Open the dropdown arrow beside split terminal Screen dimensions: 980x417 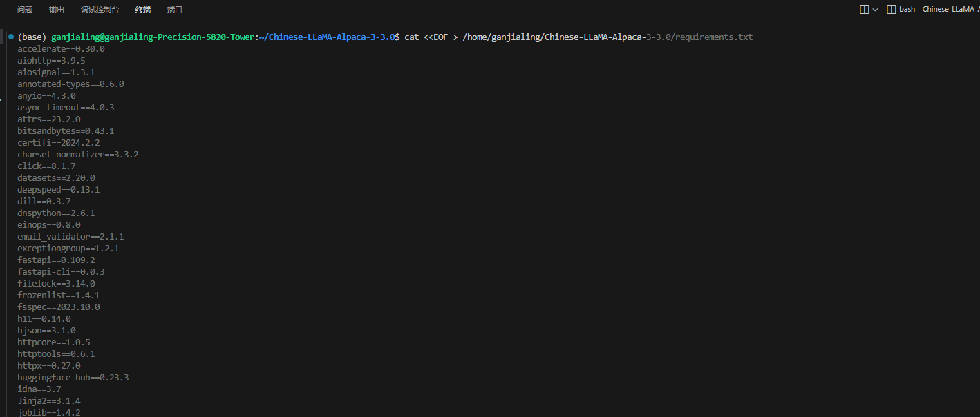(875, 10)
